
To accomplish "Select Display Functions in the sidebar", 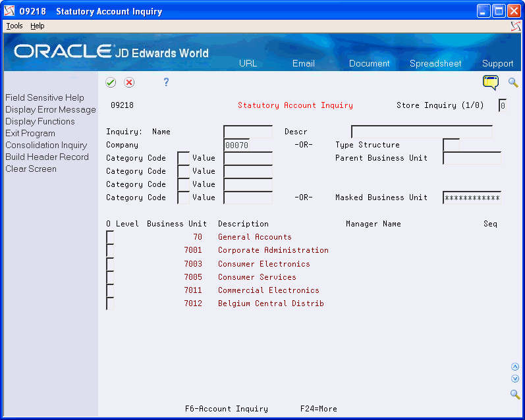I will (40, 121).
